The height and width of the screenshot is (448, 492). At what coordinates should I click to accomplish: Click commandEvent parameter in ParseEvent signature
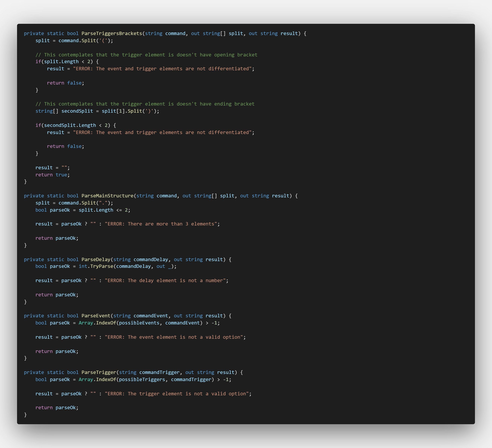(x=151, y=316)
